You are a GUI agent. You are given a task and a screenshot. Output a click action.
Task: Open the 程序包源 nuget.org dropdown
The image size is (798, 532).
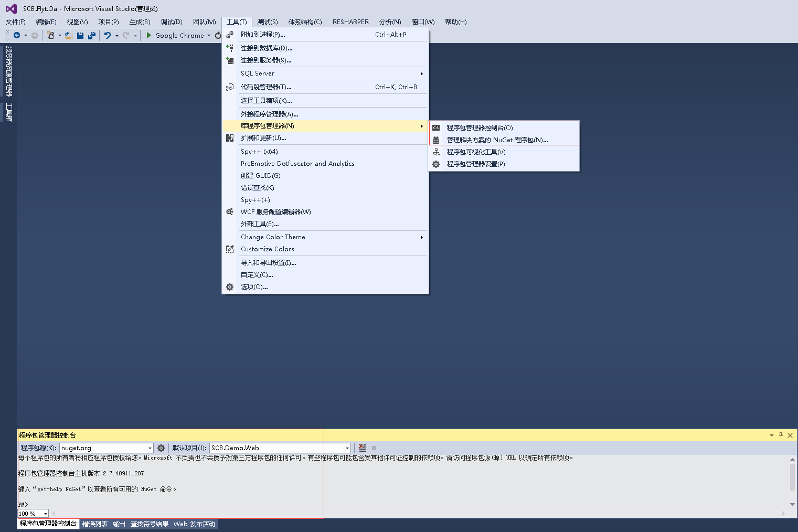pyautogui.click(x=150, y=448)
